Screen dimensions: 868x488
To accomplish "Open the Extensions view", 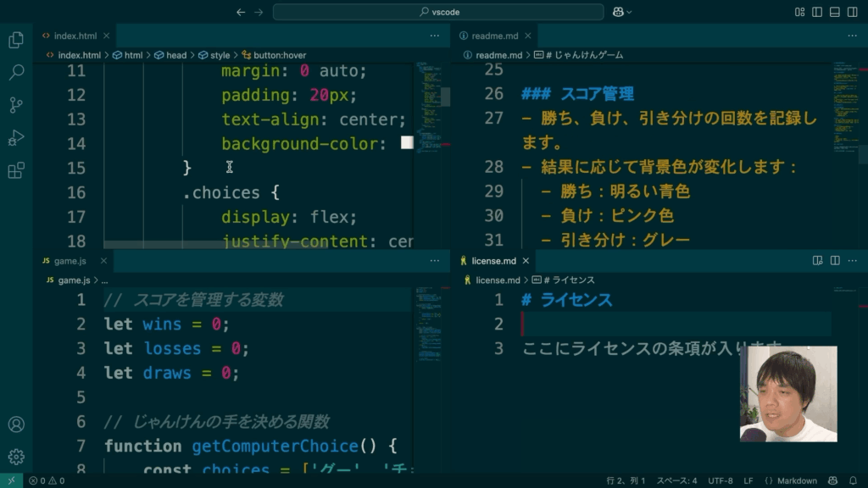I will pos(15,171).
